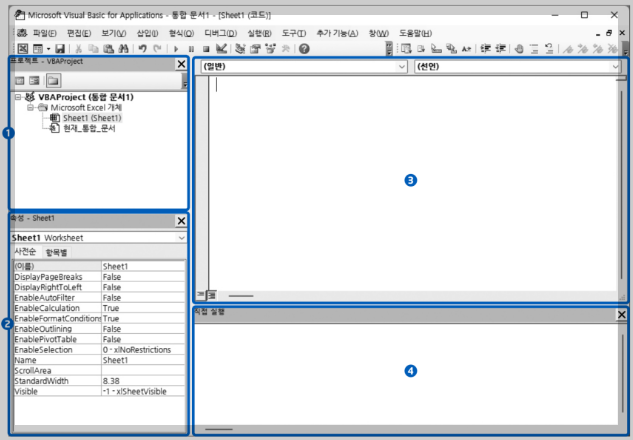Click the Outdent icon
633x440 pixels.
coord(501,49)
